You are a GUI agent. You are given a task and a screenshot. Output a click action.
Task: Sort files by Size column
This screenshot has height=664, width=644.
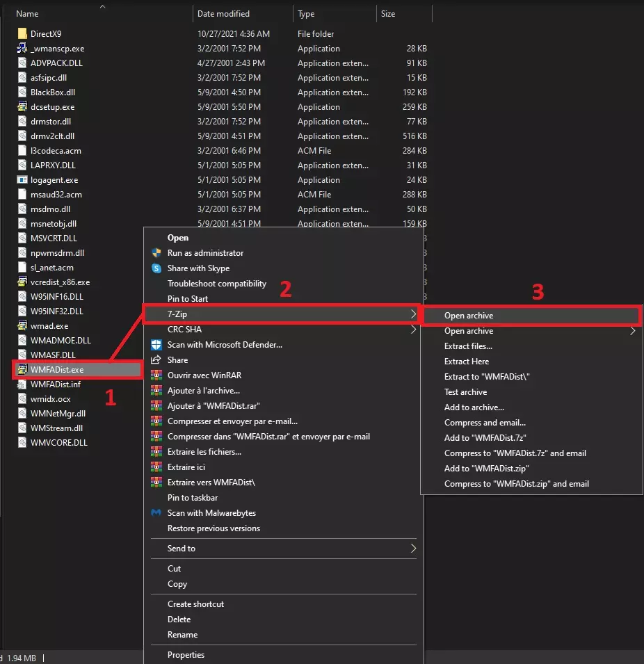(x=387, y=13)
